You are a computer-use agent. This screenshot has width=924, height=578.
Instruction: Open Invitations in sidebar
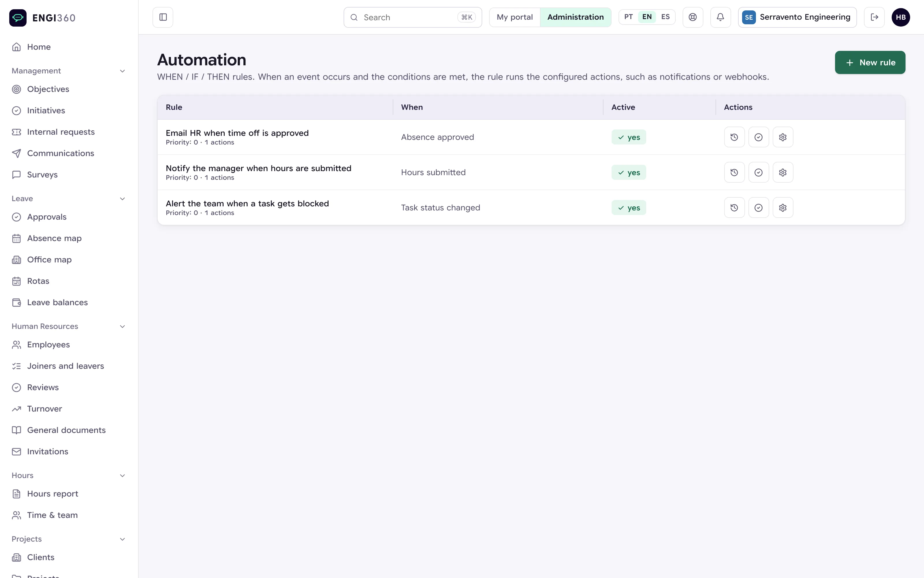coord(69,451)
